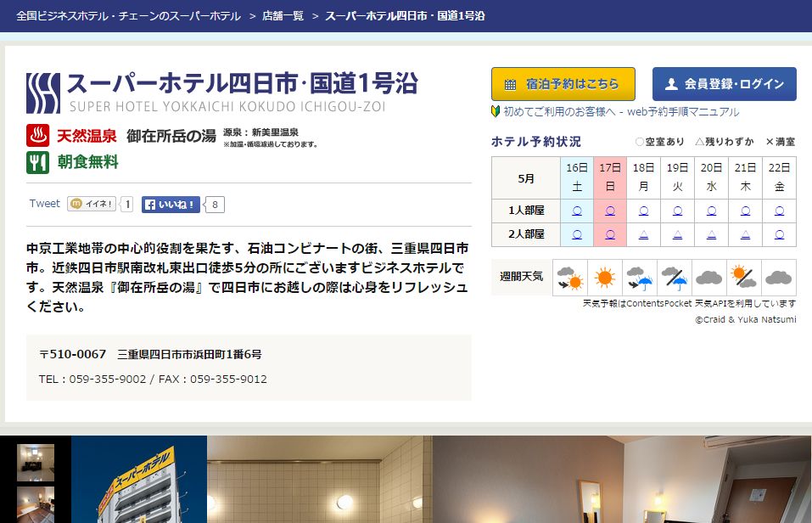Click the Facebook like count showing 8
Screen dimensions: 812x523
(215, 205)
